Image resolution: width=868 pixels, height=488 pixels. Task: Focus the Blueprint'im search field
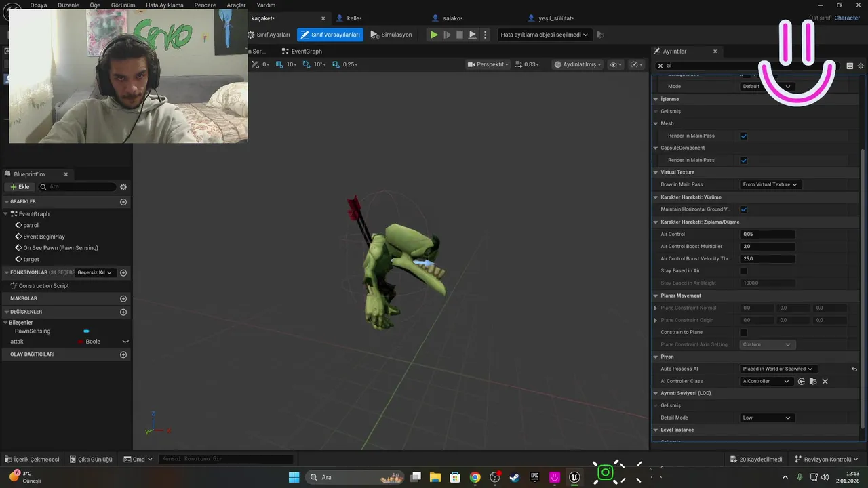(x=78, y=186)
